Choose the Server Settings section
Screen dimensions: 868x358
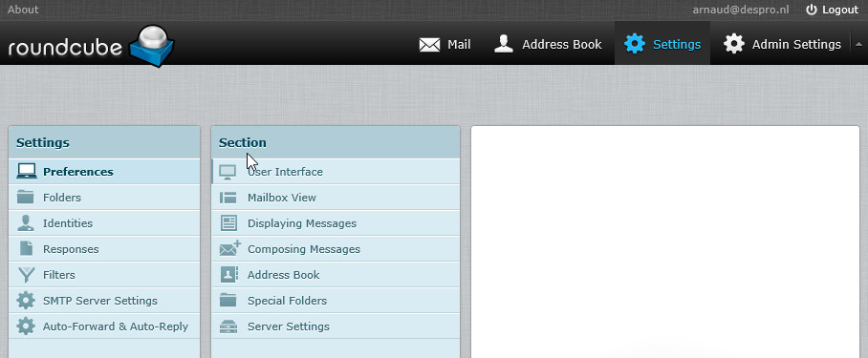pyautogui.click(x=336, y=326)
